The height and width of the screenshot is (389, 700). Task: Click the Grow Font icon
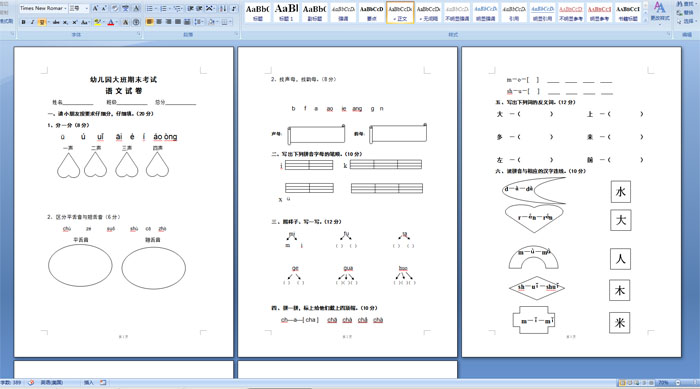tap(95, 8)
